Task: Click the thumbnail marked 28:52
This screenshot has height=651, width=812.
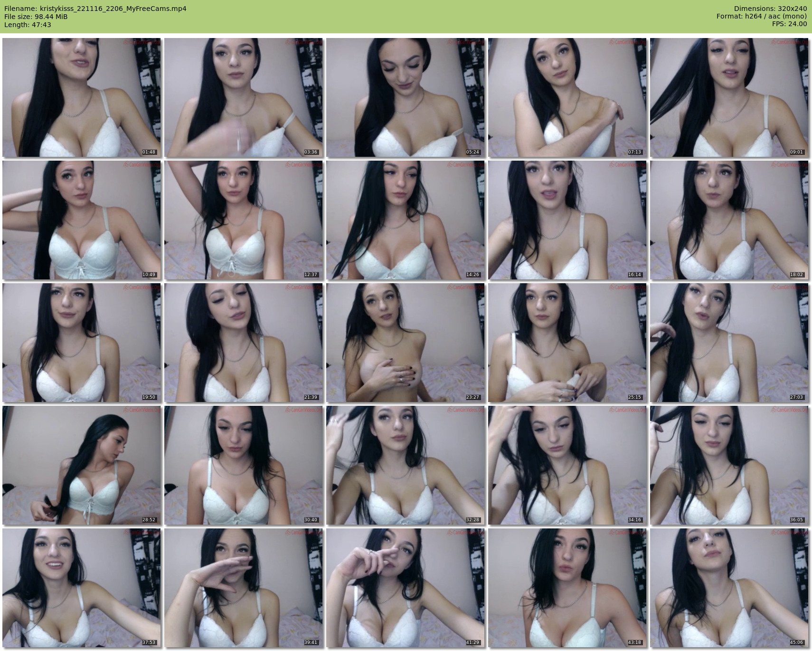Action: coord(81,465)
